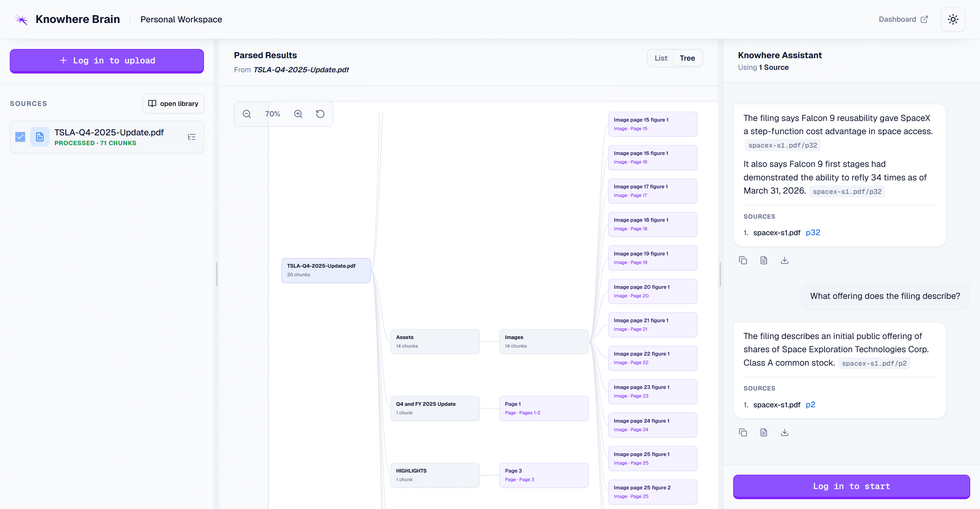Copy the initial public offering answer
This screenshot has width=980, height=509.
click(743, 432)
